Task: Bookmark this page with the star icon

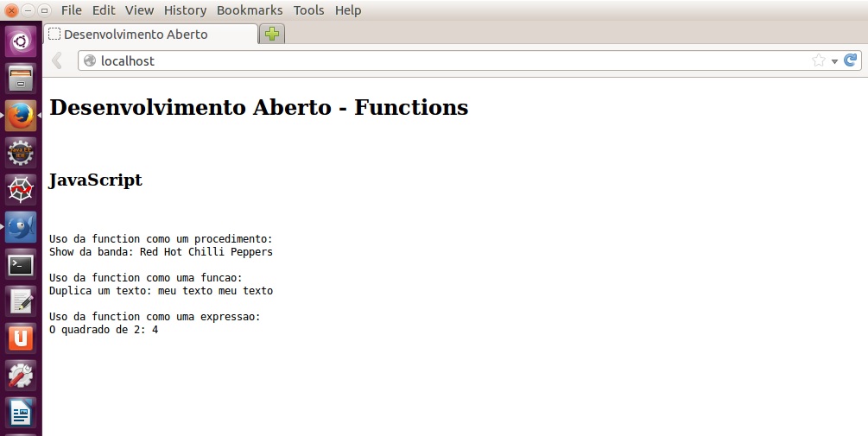Action: tap(818, 60)
